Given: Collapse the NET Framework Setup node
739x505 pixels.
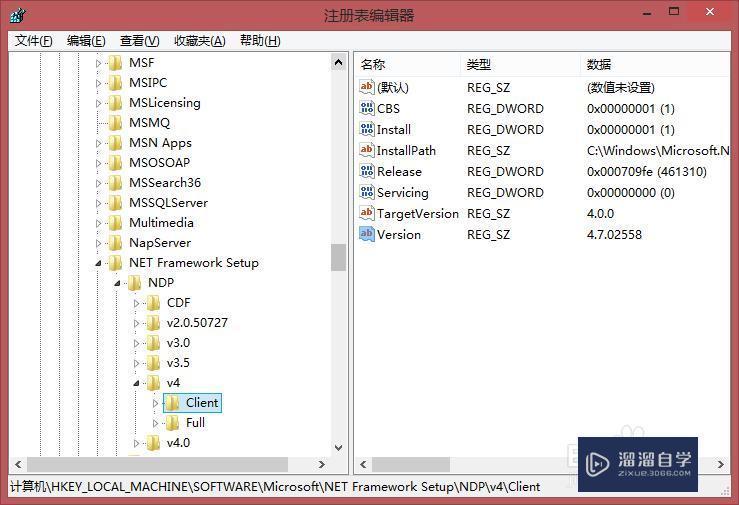Looking at the screenshot, I should tap(98, 263).
